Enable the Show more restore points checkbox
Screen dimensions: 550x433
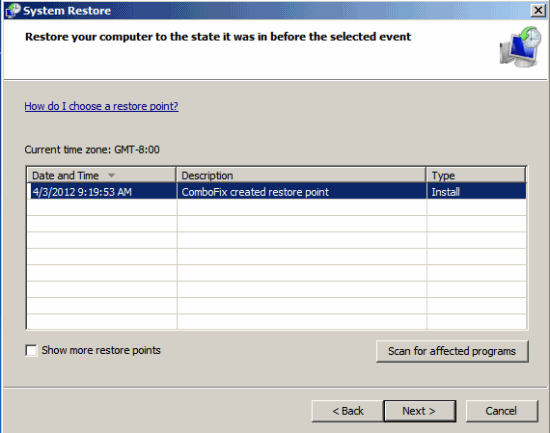tap(31, 350)
